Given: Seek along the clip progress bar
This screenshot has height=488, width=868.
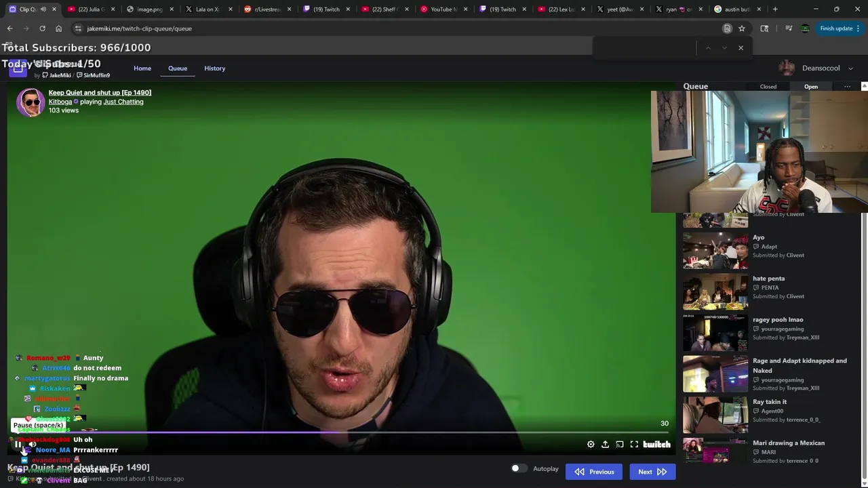Looking at the screenshot, I should click(x=341, y=432).
